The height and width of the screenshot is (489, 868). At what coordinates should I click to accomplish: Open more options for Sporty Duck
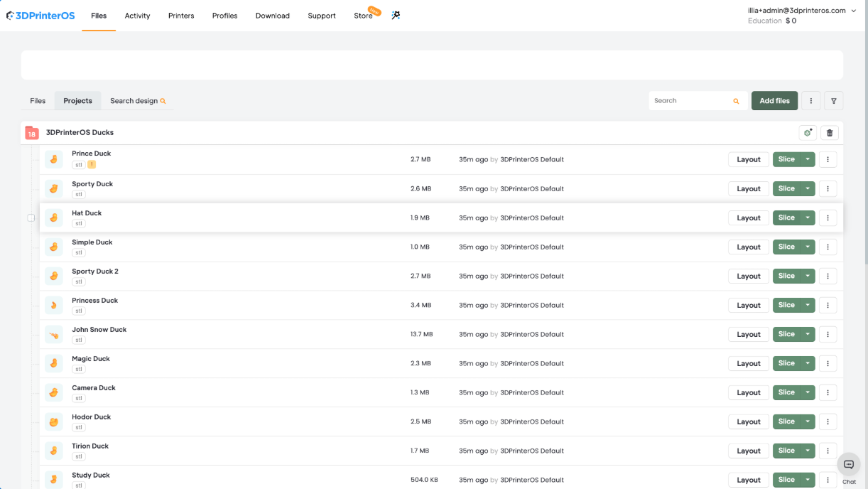tap(828, 188)
